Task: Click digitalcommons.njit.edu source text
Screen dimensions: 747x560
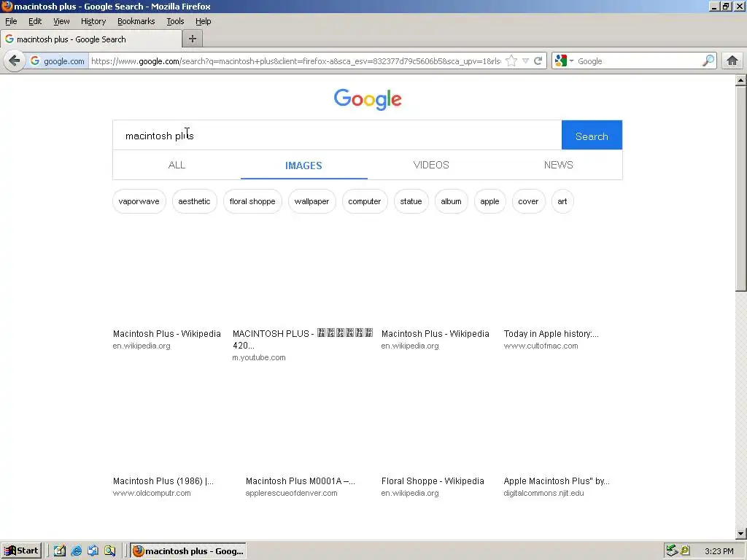Action: point(543,494)
